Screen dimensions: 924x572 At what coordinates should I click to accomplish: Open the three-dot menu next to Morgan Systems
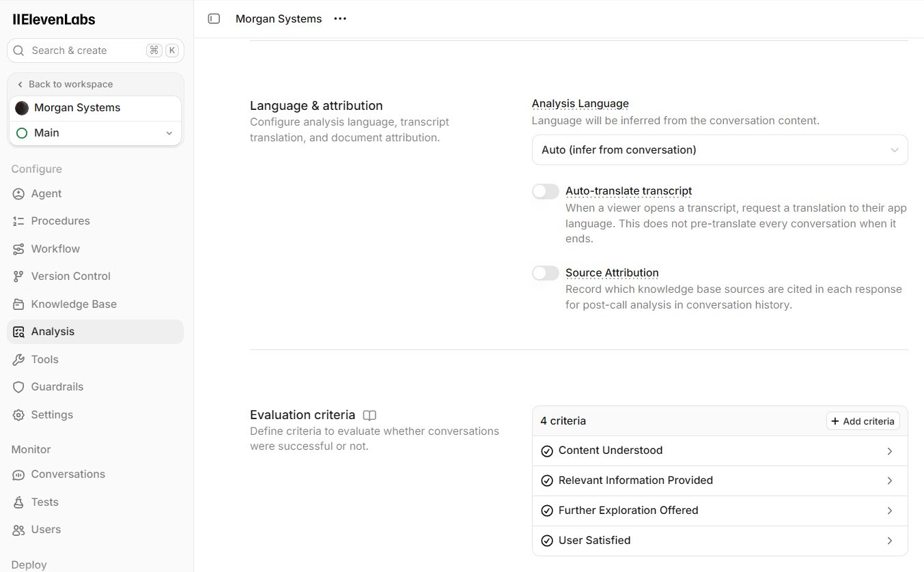click(340, 19)
